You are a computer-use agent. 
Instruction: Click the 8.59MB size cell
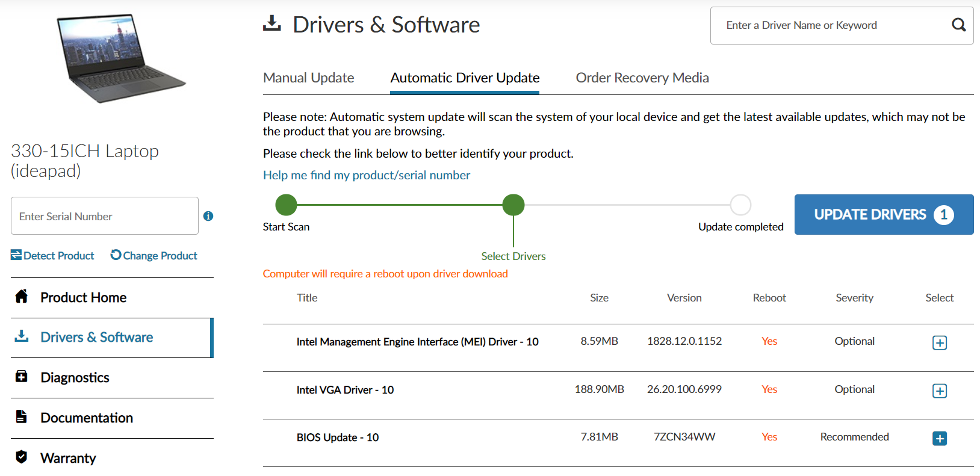pyautogui.click(x=599, y=341)
